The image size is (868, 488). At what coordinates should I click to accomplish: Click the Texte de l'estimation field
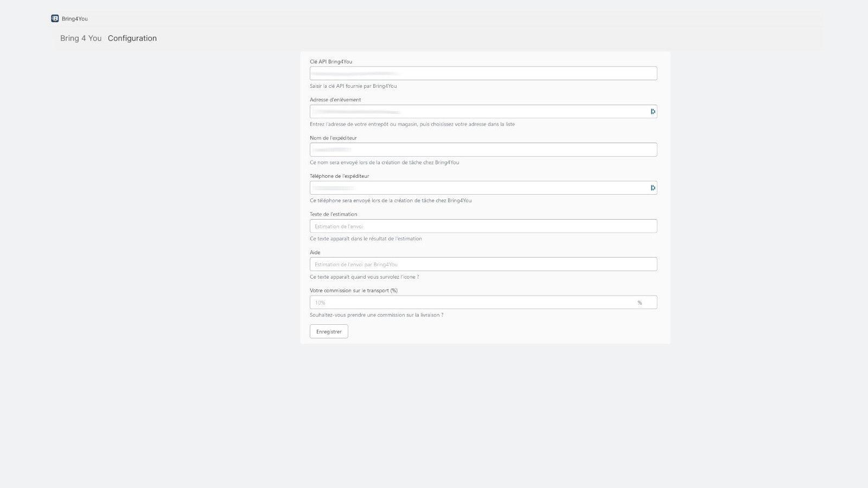click(x=483, y=226)
